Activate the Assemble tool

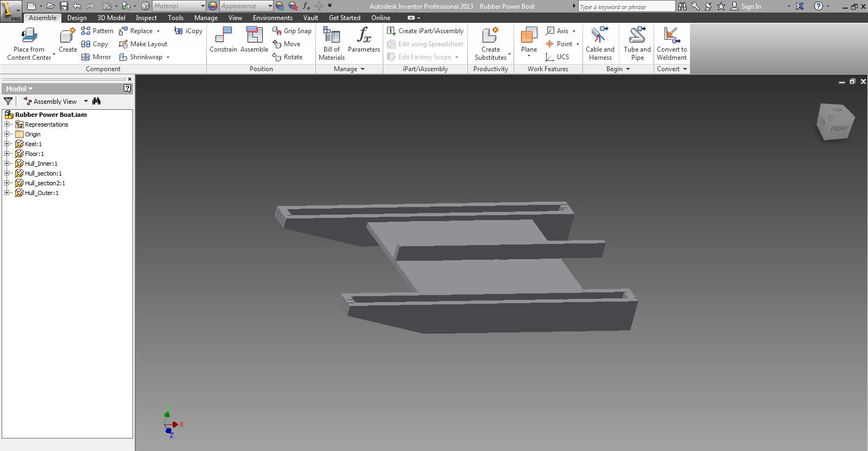[x=255, y=40]
